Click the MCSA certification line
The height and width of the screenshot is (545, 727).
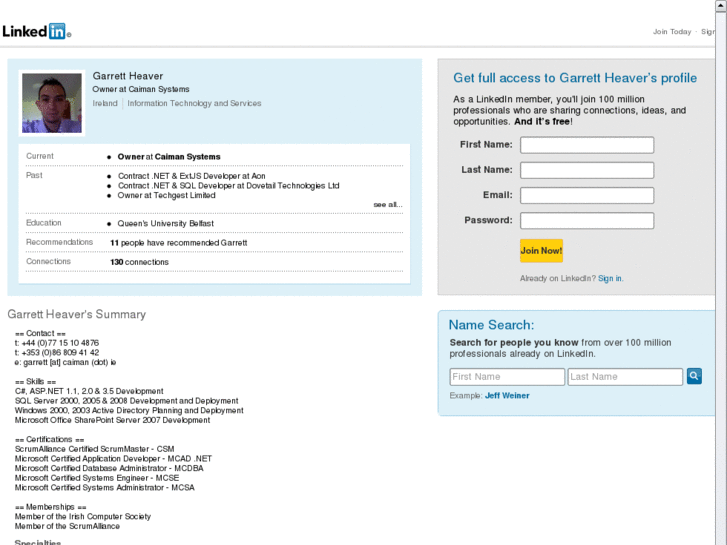pos(105,488)
